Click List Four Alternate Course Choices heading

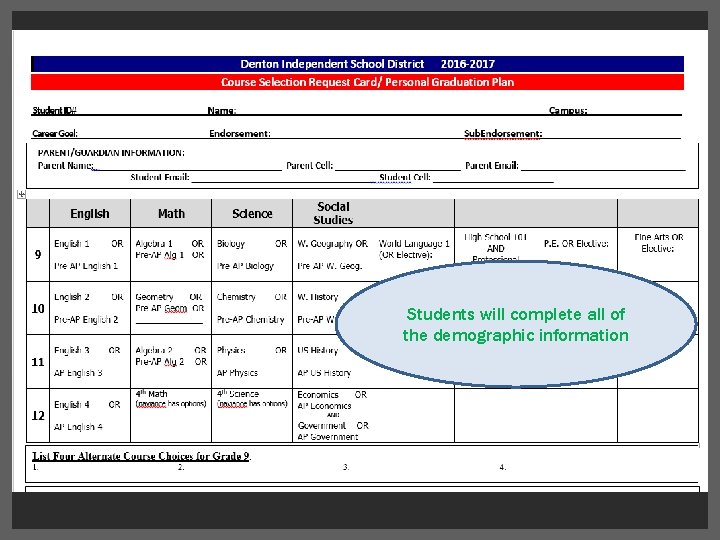(141, 456)
